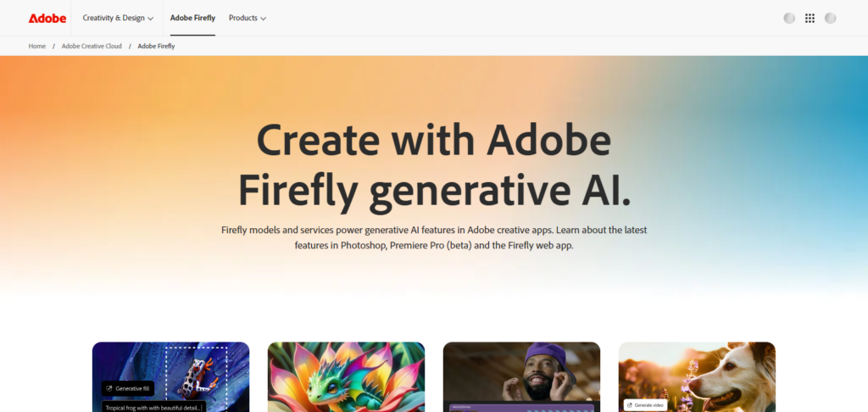Click the purple timeline bar in video card

point(521,408)
